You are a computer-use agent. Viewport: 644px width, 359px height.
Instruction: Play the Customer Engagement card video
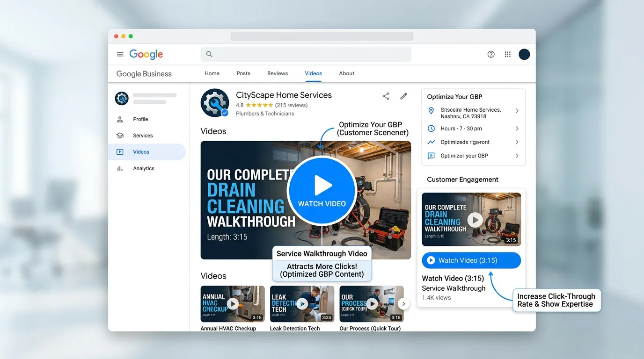475,220
